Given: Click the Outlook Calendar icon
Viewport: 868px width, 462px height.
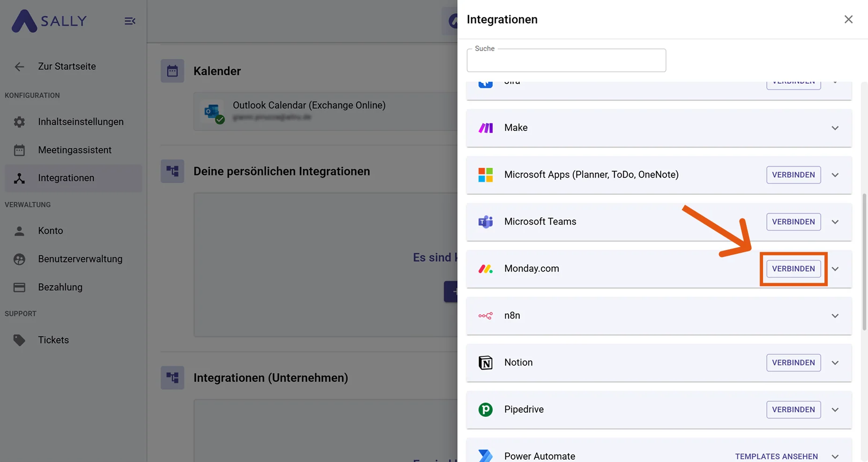Looking at the screenshot, I should [x=213, y=113].
